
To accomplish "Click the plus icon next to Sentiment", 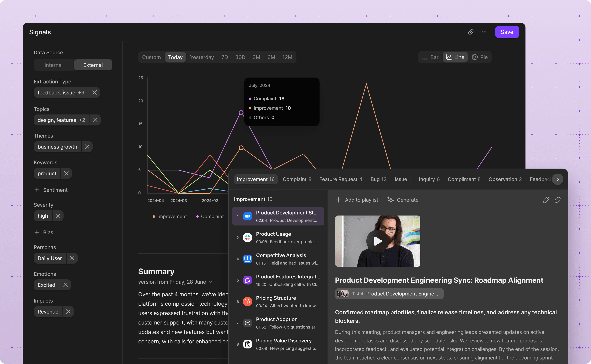I will tap(37, 190).
